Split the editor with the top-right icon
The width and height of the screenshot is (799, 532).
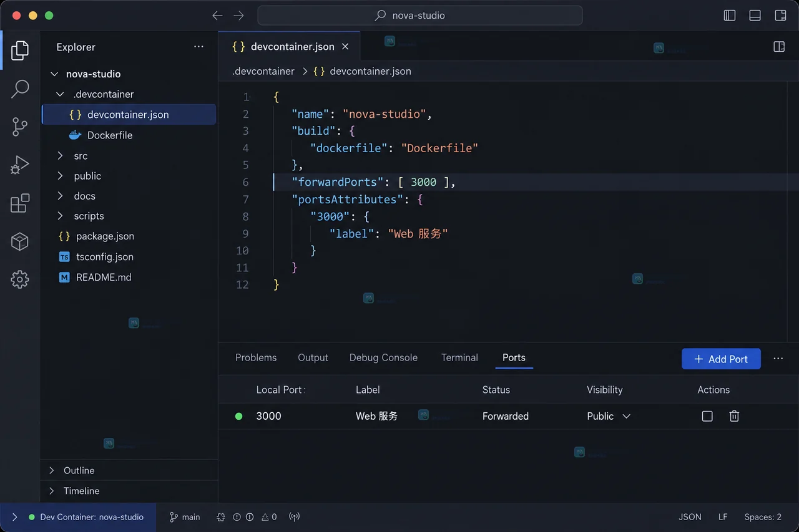point(779,47)
